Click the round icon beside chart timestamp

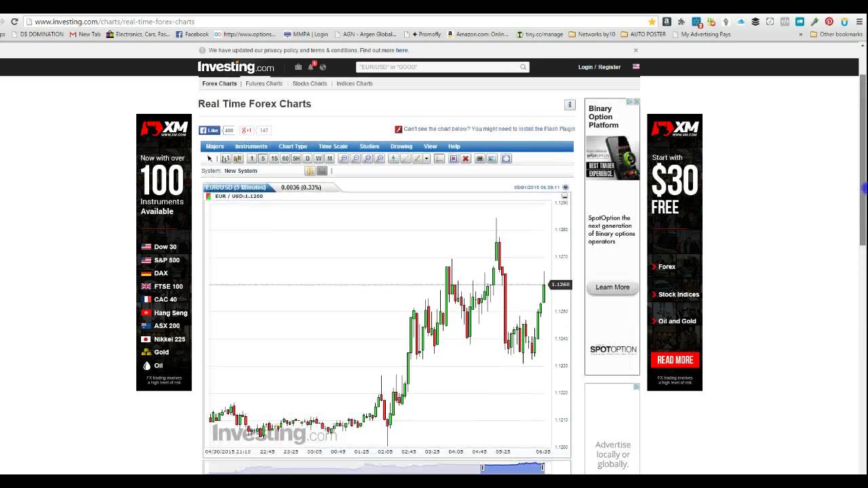click(x=566, y=187)
